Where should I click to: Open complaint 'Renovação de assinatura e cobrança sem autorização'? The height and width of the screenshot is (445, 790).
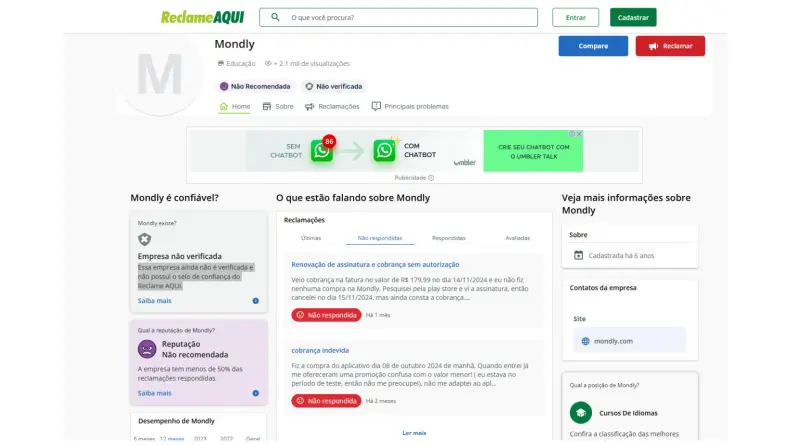click(x=375, y=264)
